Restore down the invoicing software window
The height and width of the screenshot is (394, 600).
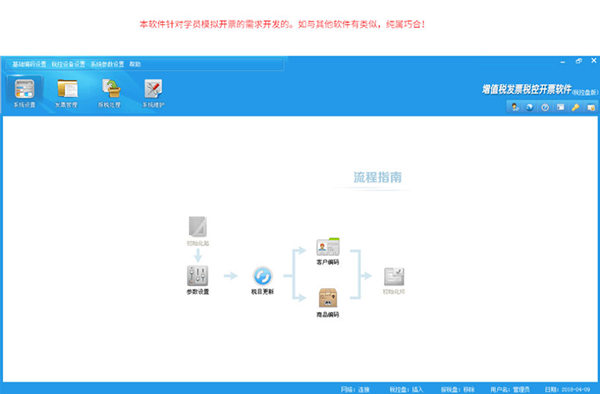point(579,61)
